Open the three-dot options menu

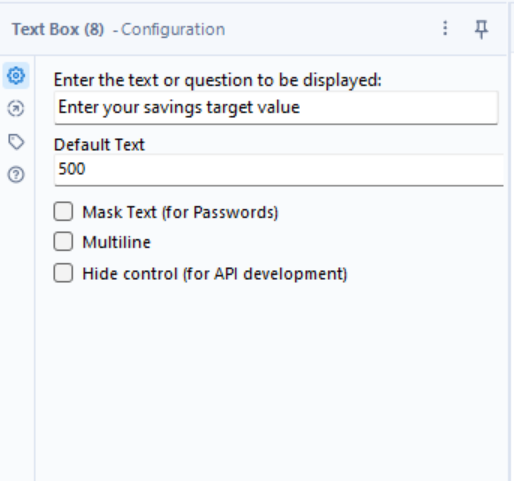click(445, 28)
